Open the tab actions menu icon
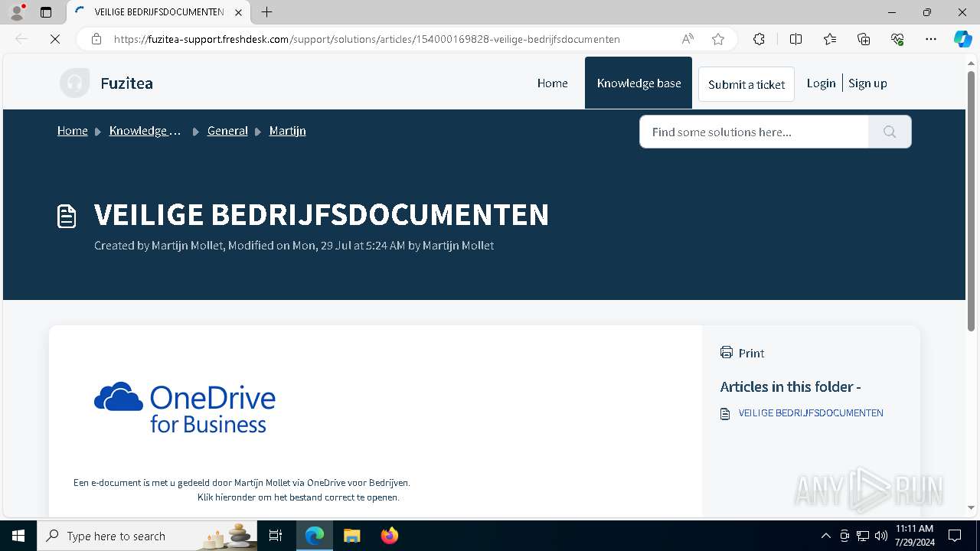The image size is (980, 551). (x=46, y=12)
